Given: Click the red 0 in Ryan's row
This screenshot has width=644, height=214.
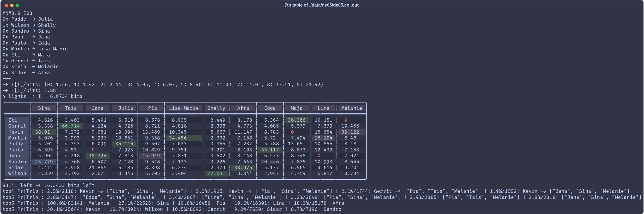Looking at the screenshot, I should click(x=319, y=156).
